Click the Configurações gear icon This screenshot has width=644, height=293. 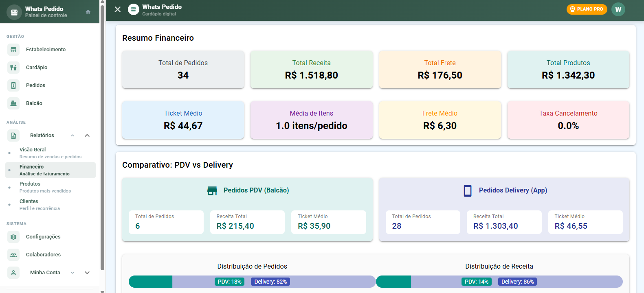(13, 237)
